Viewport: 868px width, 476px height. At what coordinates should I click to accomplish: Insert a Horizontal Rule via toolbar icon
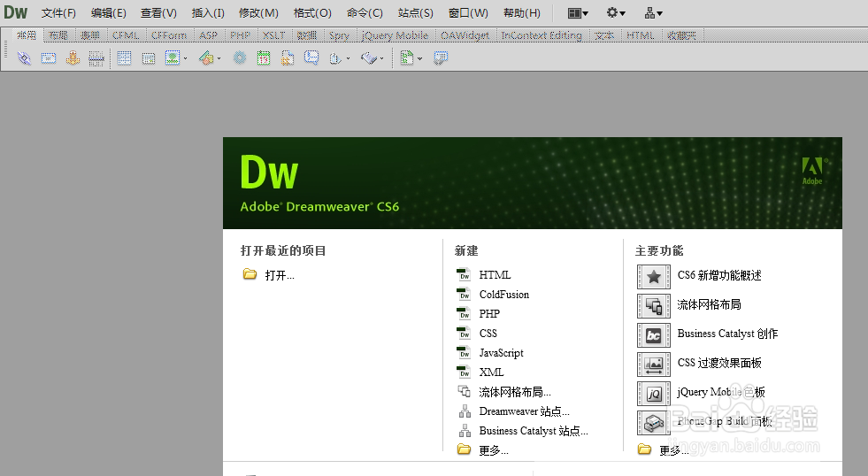pos(96,58)
